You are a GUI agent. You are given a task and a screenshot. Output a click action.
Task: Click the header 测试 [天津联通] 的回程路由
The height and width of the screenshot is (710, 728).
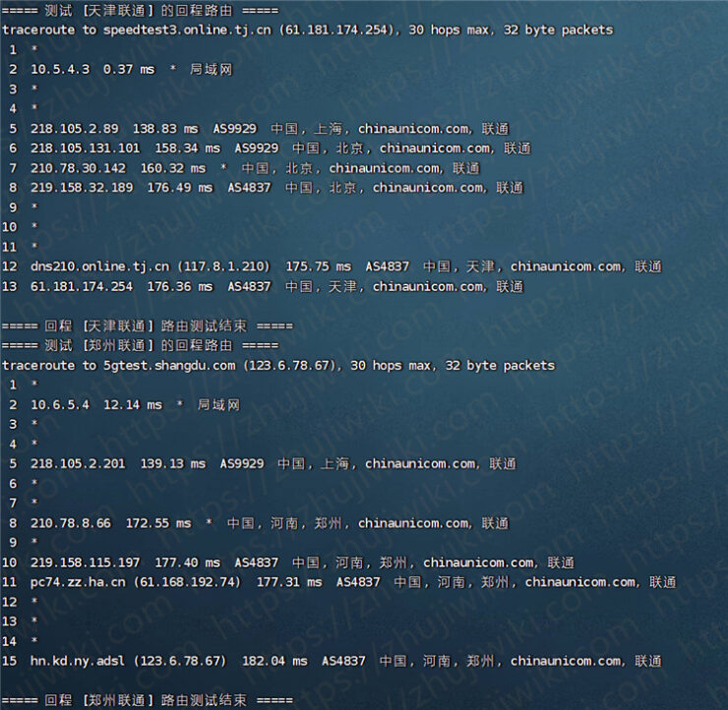click(x=139, y=10)
